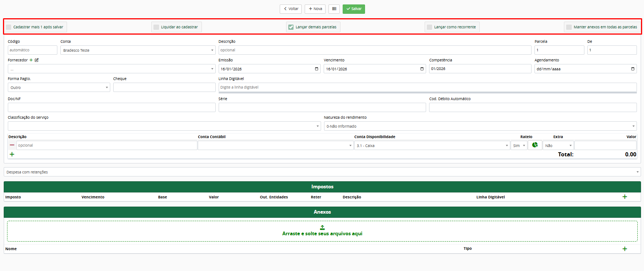Remove the entry row with red minus
644x271 pixels.
[12, 145]
